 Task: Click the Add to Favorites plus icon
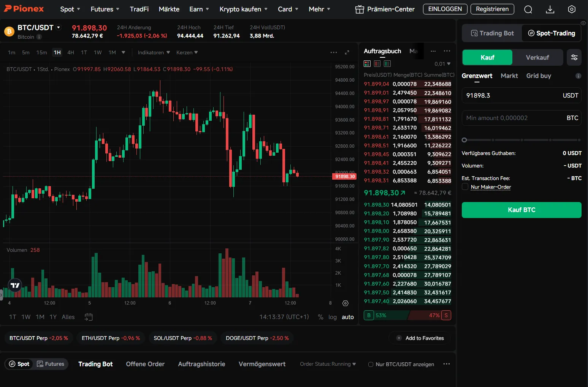(x=399, y=338)
